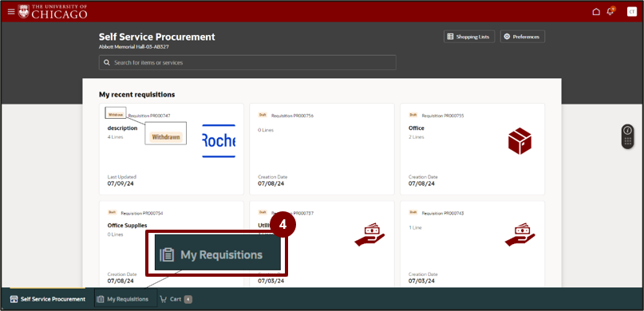Viewport: 644px width, 311px height.
Task: Click the package box icon on Office card
Action: click(520, 140)
